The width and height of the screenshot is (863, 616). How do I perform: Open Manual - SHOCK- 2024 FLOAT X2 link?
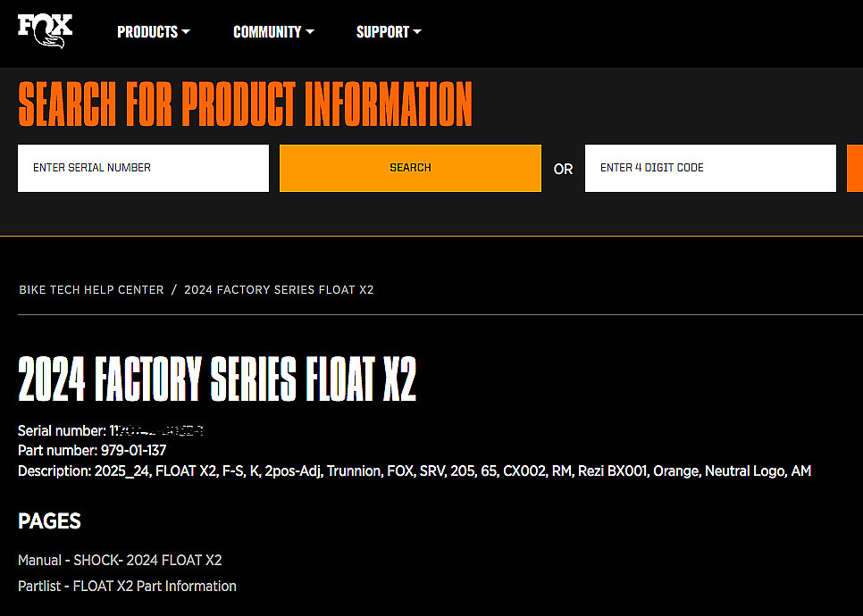pos(120,560)
